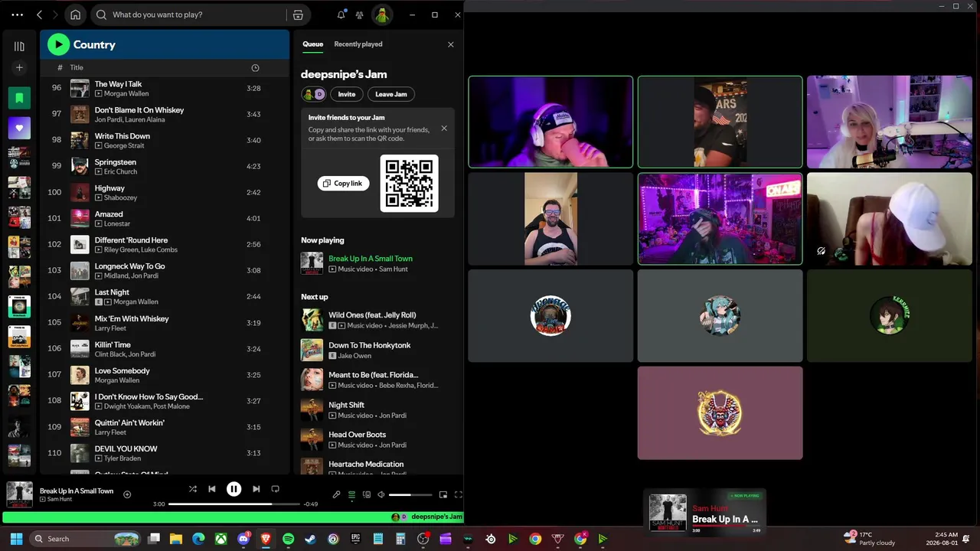Select the gold skull avatar call tile

coord(720,413)
